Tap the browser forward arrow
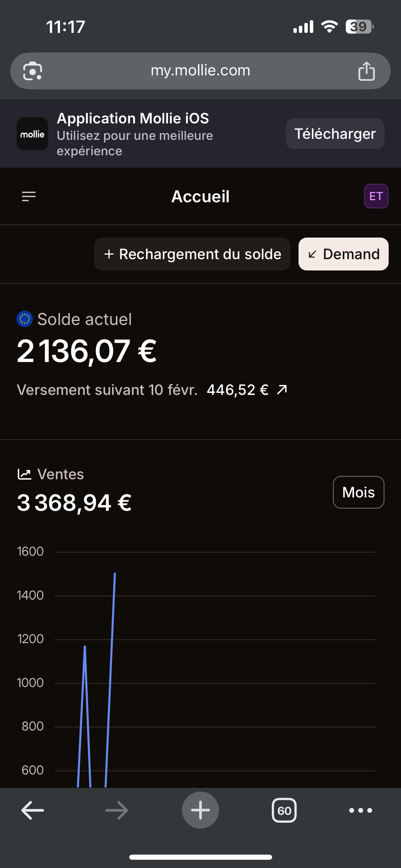Viewport: 401px width, 868px height. tap(117, 810)
